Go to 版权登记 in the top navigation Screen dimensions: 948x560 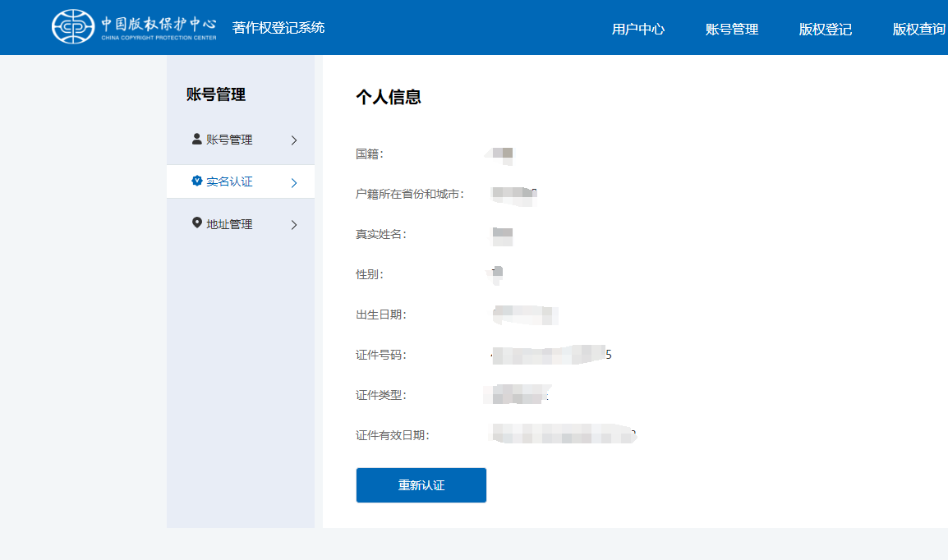pos(825,30)
